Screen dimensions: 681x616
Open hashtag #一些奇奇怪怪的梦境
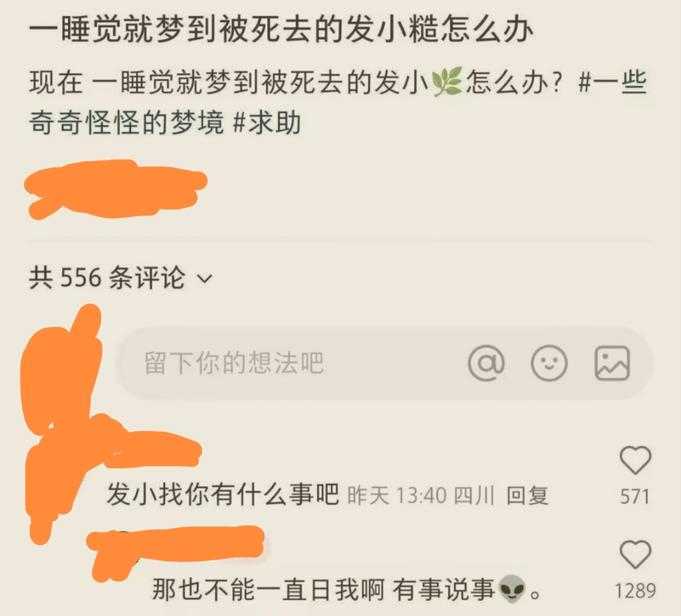[x=338, y=102]
